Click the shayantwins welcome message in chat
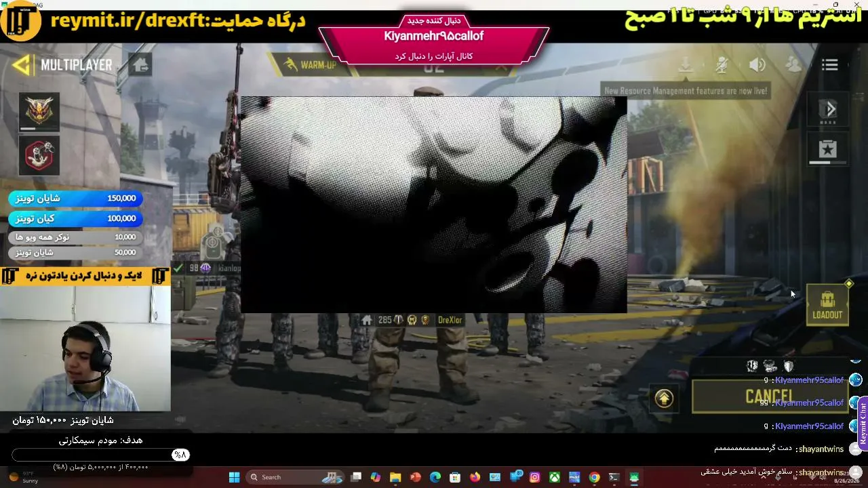This screenshot has width=868, height=488. click(x=773, y=472)
